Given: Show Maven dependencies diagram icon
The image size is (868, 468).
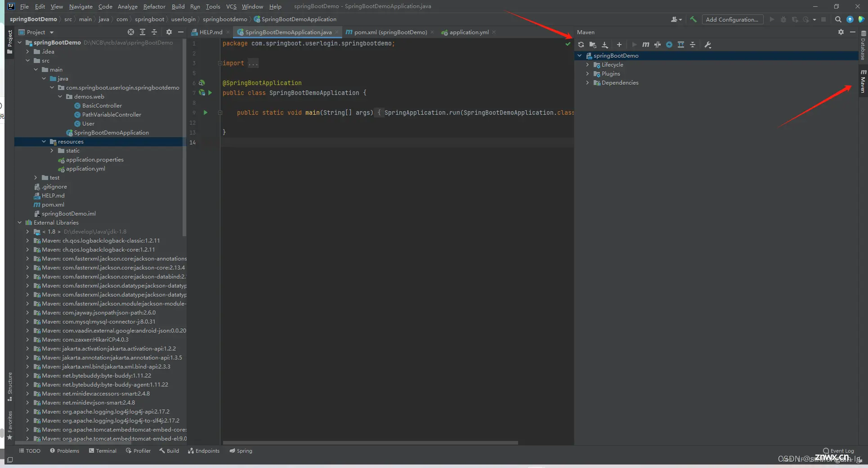Looking at the screenshot, I should point(681,45).
